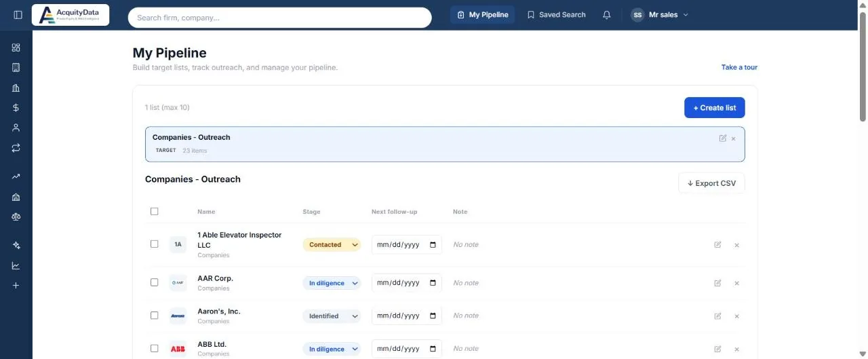Open In diligence stage dropdown for AAR Corp.

(332, 283)
